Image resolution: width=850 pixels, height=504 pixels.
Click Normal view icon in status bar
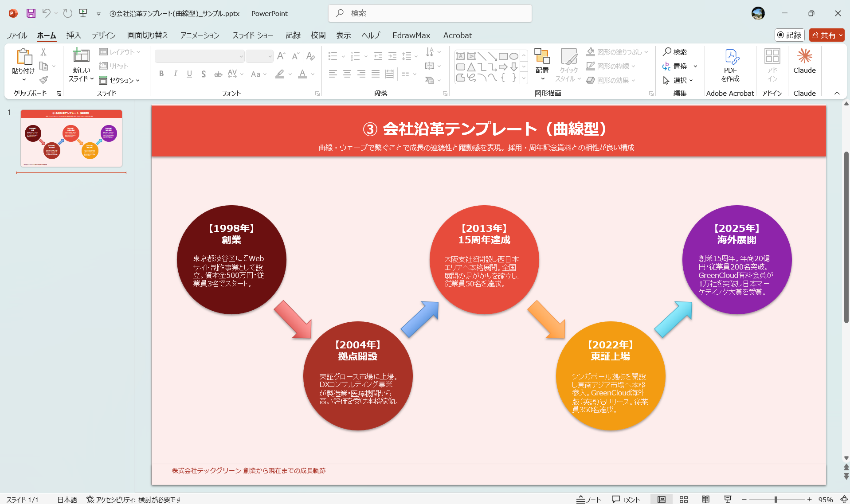pyautogui.click(x=662, y=499)
